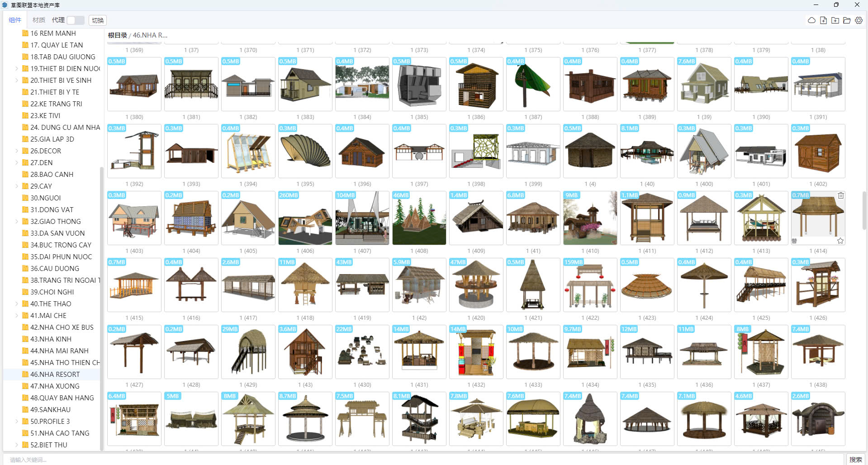Click the cloud icon in top toolbar

(811, 20)
